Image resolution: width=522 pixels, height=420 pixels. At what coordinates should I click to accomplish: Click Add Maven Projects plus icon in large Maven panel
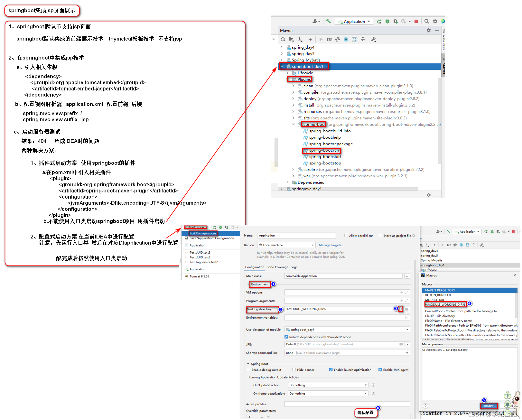pos(310,39)
